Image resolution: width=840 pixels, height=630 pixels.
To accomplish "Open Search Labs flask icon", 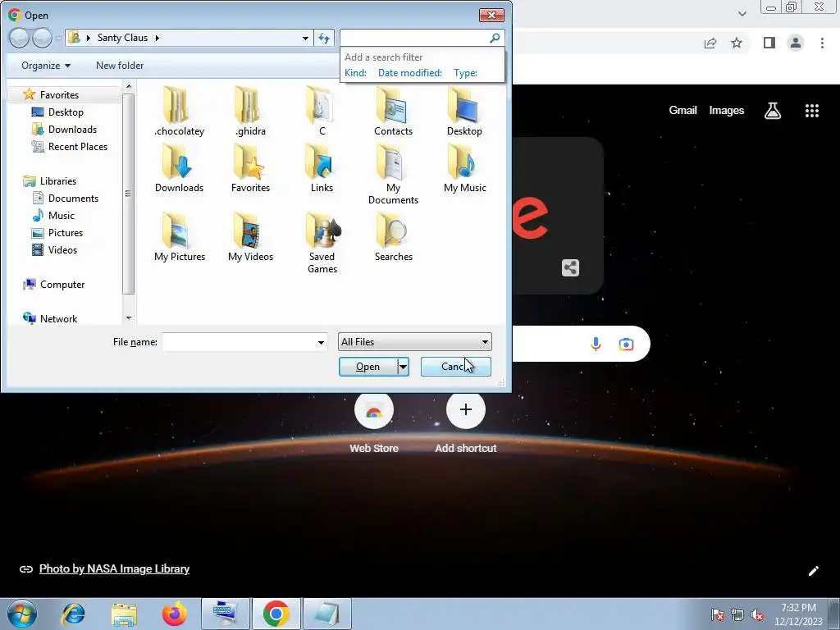I will point(772,111).
